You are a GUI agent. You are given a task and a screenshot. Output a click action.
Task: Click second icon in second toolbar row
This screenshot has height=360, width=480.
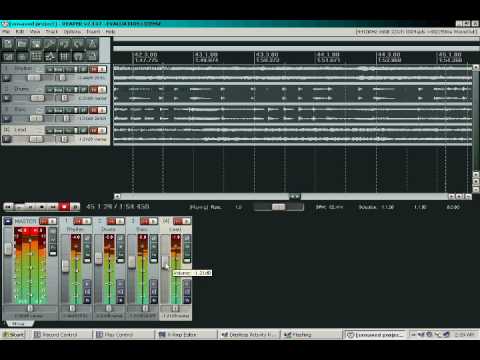(x=22, y=56)
